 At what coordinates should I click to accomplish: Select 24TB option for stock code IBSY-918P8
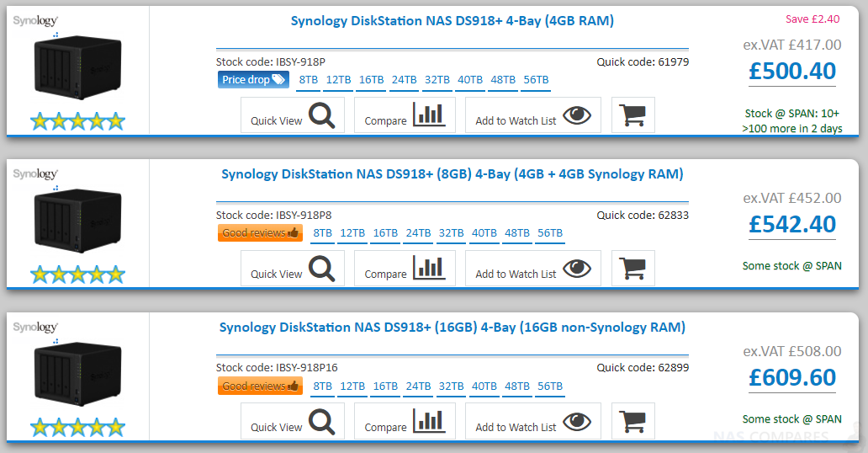419,233
